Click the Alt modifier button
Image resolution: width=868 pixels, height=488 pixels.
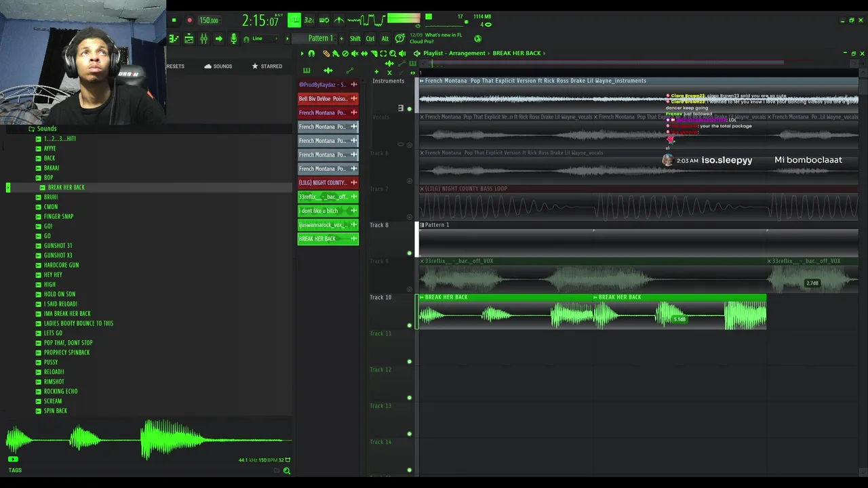coord(385,39)
